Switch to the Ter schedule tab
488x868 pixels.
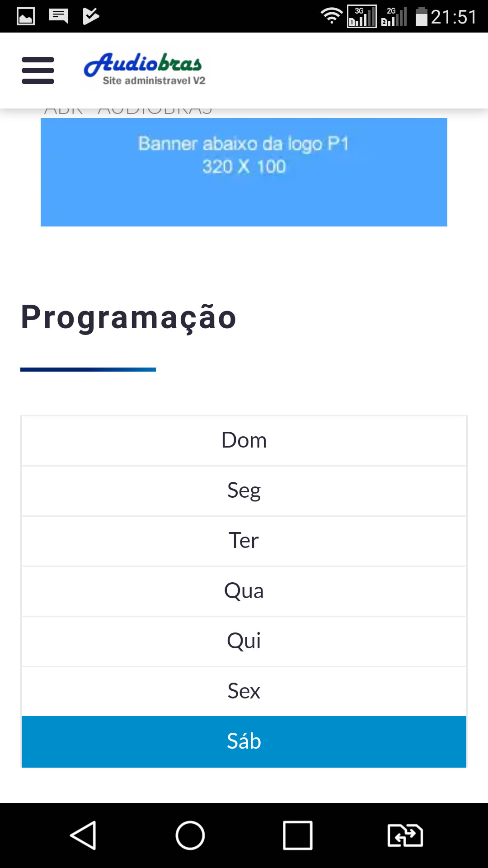click(244, 541)
